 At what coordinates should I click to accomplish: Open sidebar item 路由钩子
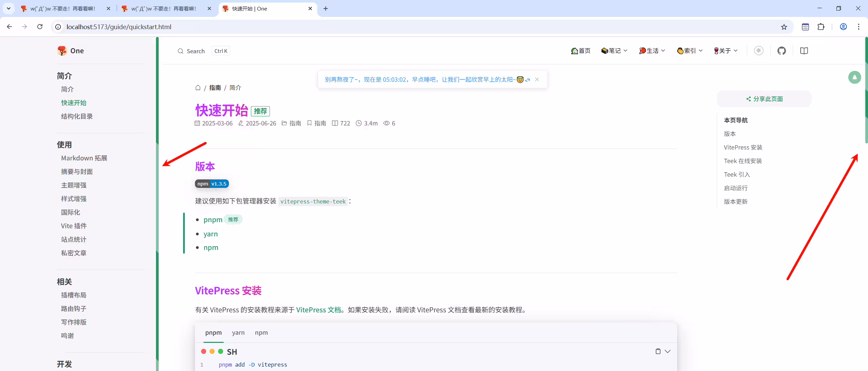[74, 309]
